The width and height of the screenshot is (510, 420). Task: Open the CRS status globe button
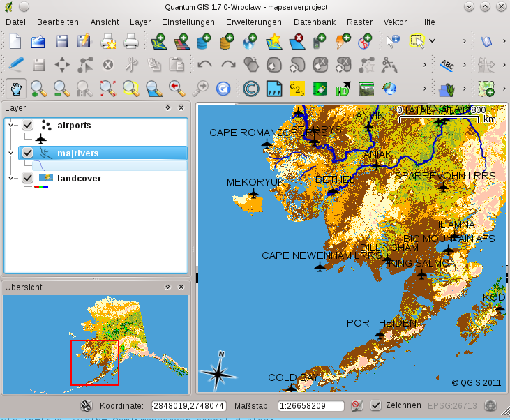coord(490,405)
